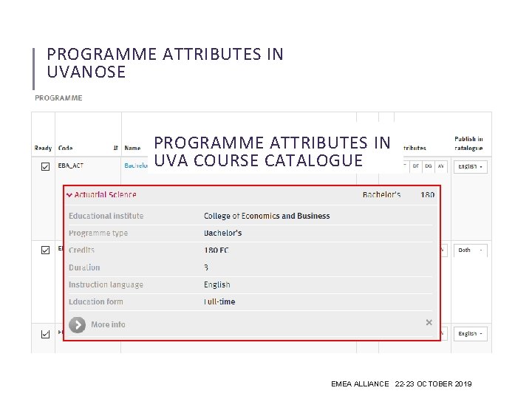Screen dimensions: 532x399
Task: Click the More info link text
Action: pos(108,324)
